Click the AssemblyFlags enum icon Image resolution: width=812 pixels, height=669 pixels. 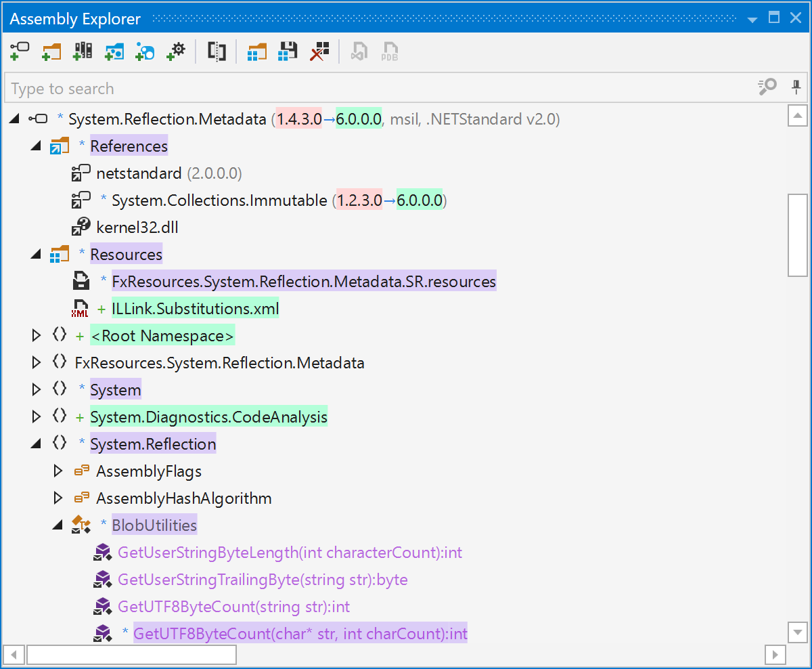[x=81, y=471]
